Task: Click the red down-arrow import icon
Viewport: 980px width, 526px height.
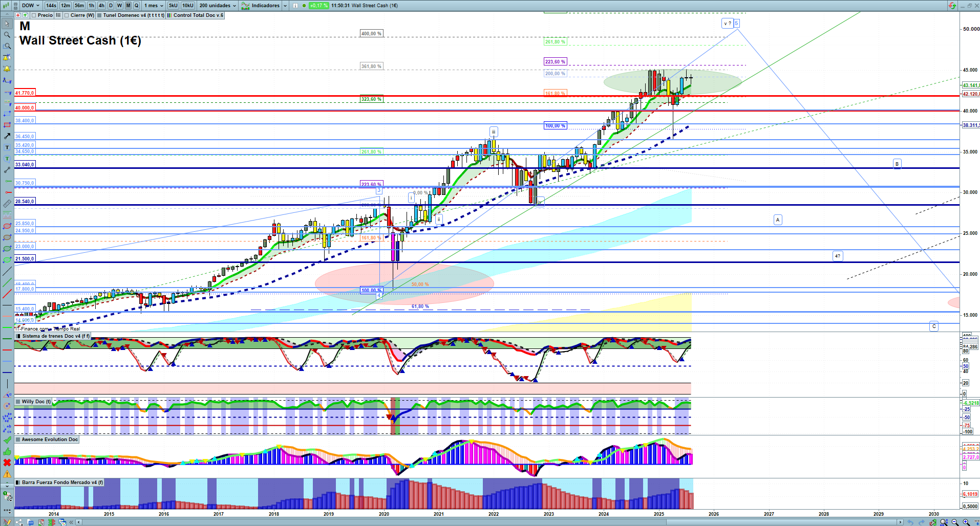Action: pyautogui.click(x=18, y=15)
